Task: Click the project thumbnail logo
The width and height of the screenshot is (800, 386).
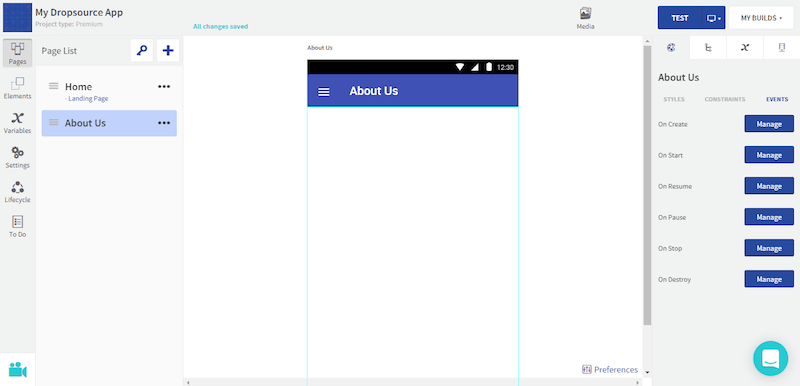Action: click(x=17, y=17)
